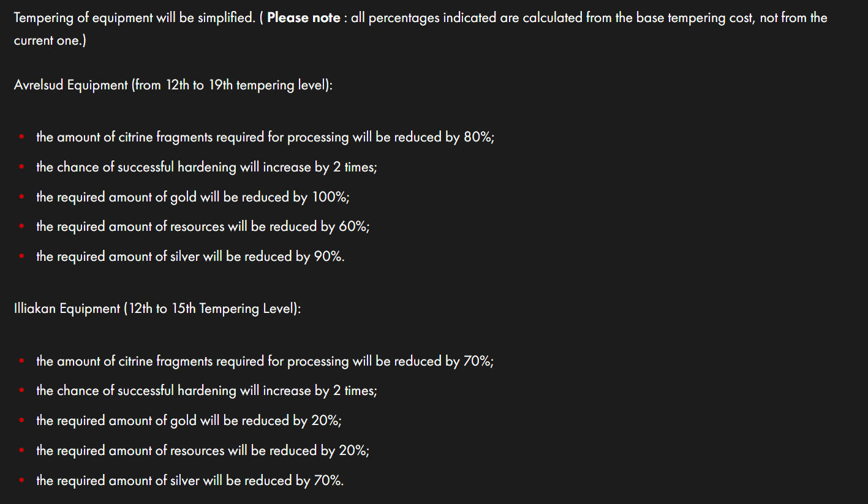The image size is (868, 504).
Task: Click the line 'silver will be reduced by 90%'
Action: pyautogui.click(x=191, y=257)
